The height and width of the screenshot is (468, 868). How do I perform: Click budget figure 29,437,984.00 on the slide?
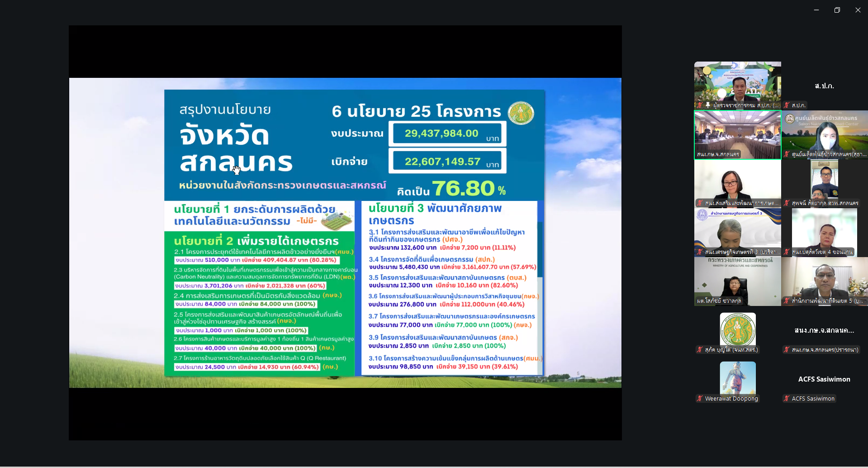pyautogui.click(x=441, y=134)
